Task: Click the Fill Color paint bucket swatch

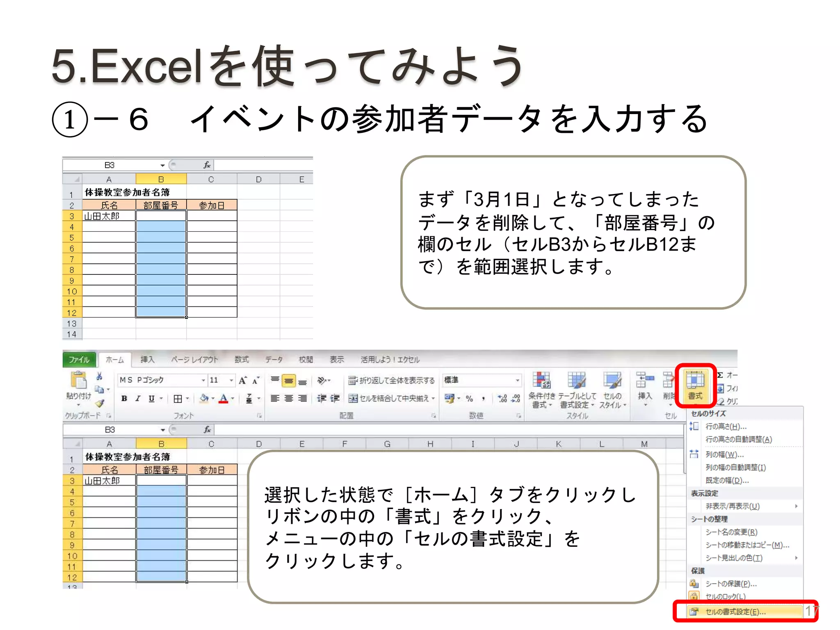Action: coord(204,399)
